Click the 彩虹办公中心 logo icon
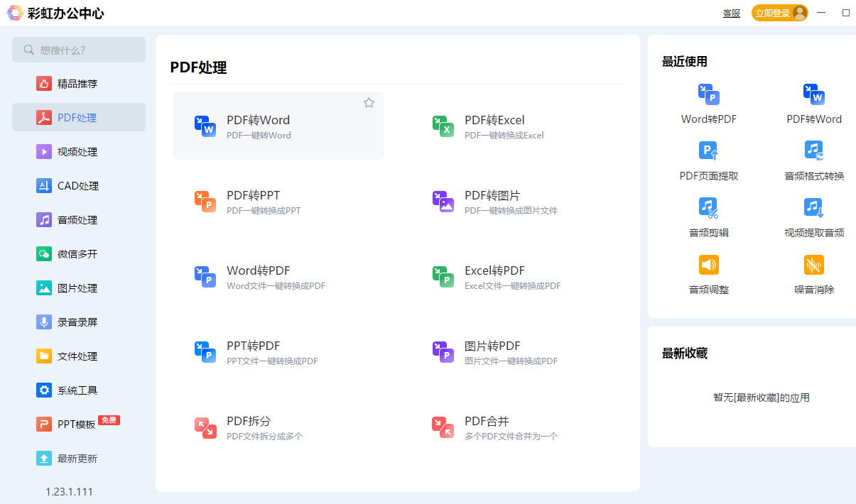856x504 pixels. pos(15,13)
